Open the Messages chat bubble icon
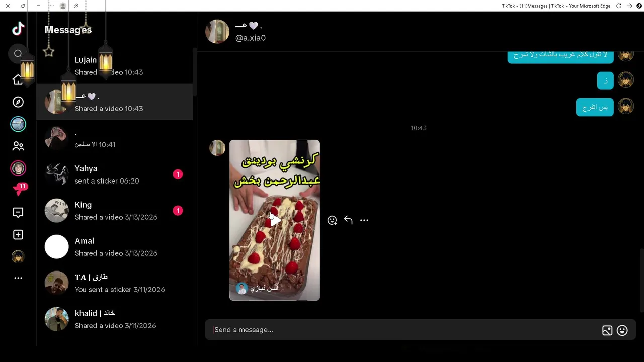This screenshot has height=362, width=644. coord(18,213)
